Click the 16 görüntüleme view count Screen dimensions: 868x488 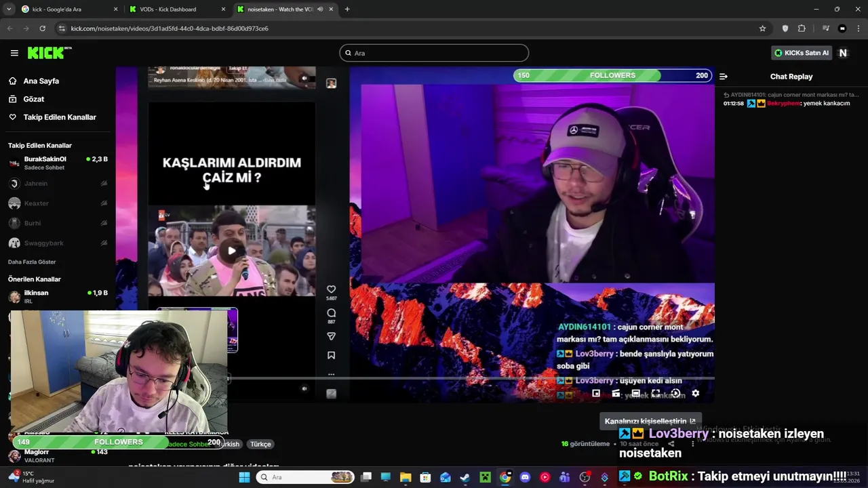[x=585, y=444]
